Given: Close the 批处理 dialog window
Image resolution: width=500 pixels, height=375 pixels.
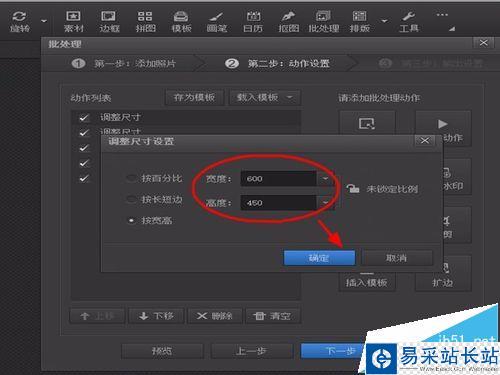Looking at the screenshot, I should tap(483, 43).
